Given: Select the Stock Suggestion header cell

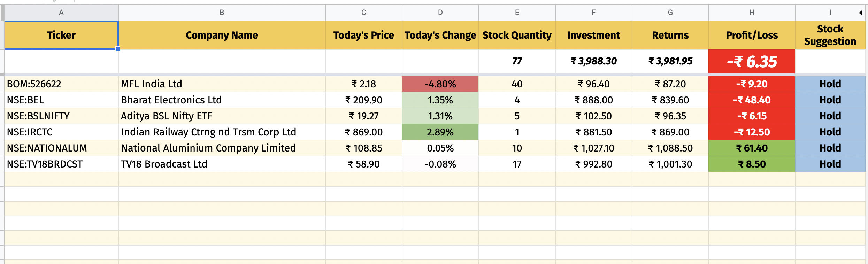Looking at the screenshot, I should [830, 35].
